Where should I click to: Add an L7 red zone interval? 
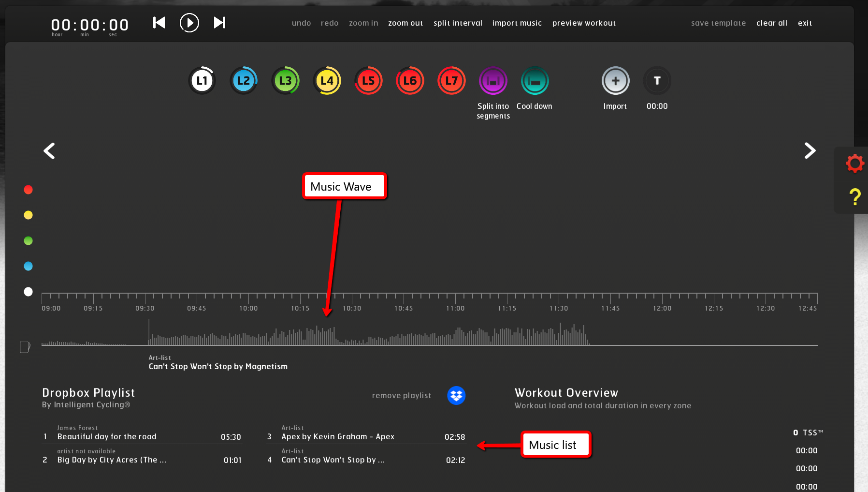click(451, 81)
